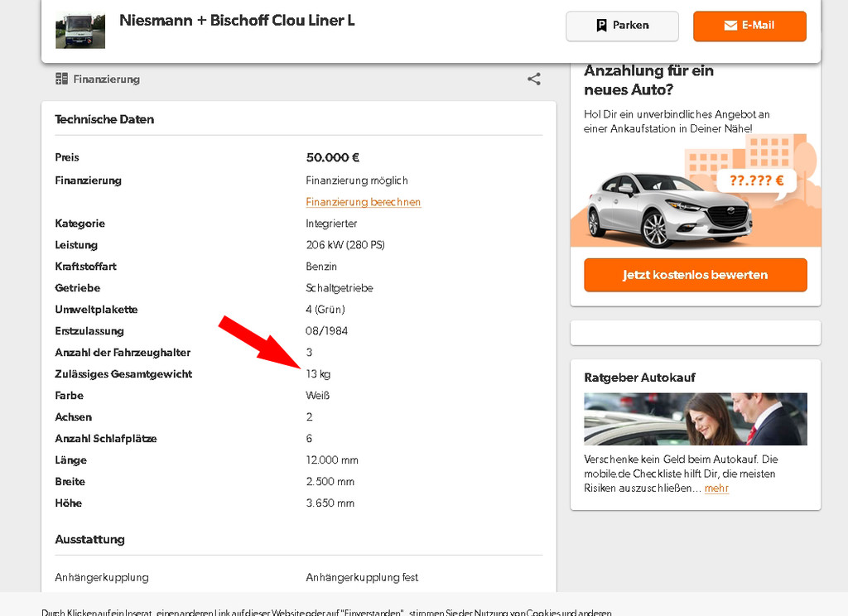The height and width of the screenshot is (616, 848).
Task: Click the Anzahlung für ein neues Auto heading
Action: [x=649, y=80]
